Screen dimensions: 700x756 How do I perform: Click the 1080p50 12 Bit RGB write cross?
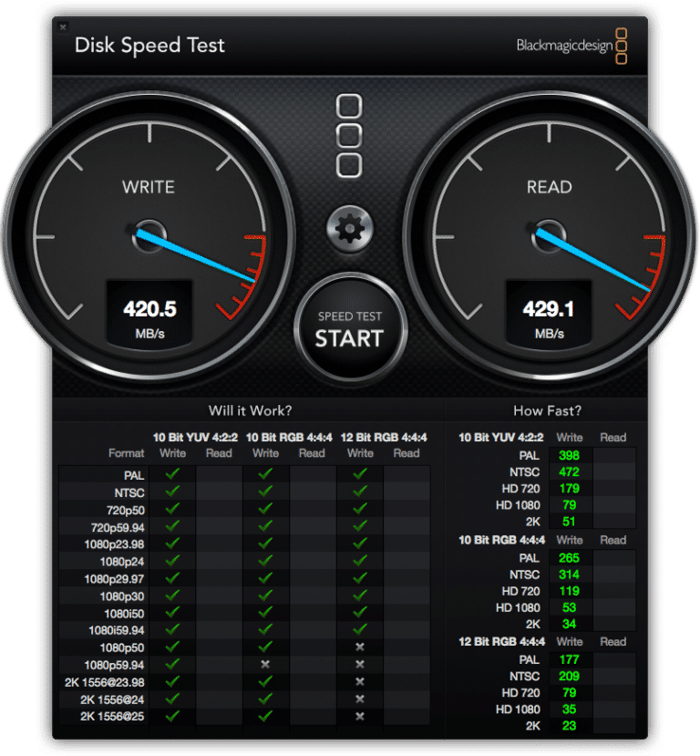pyautogui.click(x=360, y=647)
